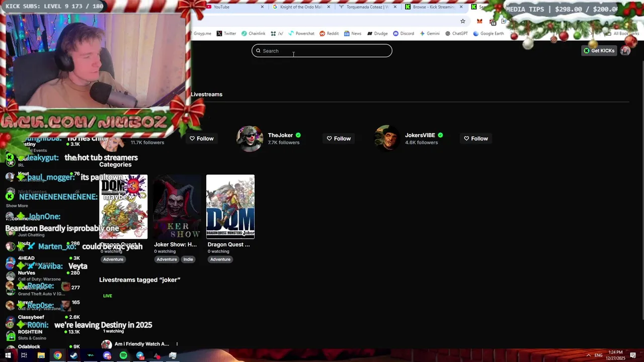This screenshot has height=362, width=644.
Task: Open Odablock channel in sidebar
Action: coord(43,346)
